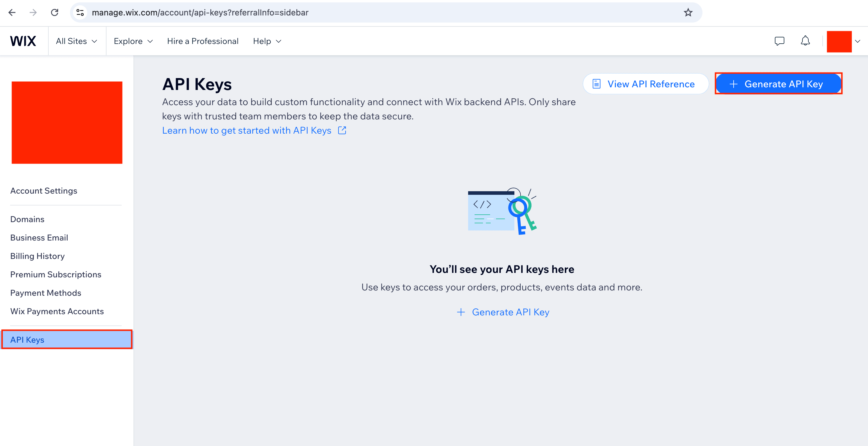The height and width of the screenshot is (446, 868).
Task: Click the Wix logo
Action: point(23,41)
